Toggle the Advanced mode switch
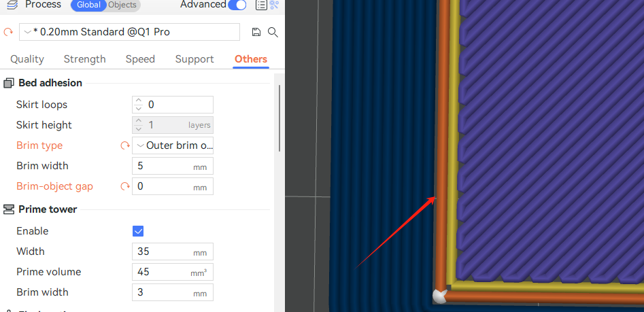644x312 pixels. (x=237, y=5)
